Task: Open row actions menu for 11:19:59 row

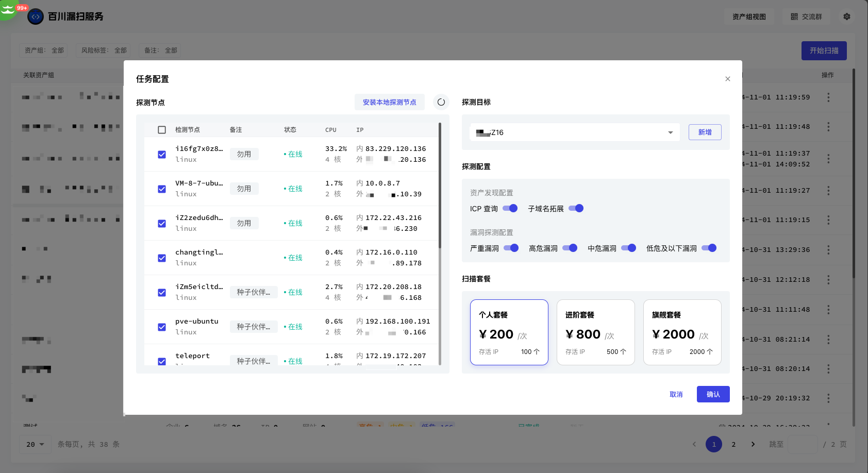Action: pyautogui.click(x=828, y=97)
